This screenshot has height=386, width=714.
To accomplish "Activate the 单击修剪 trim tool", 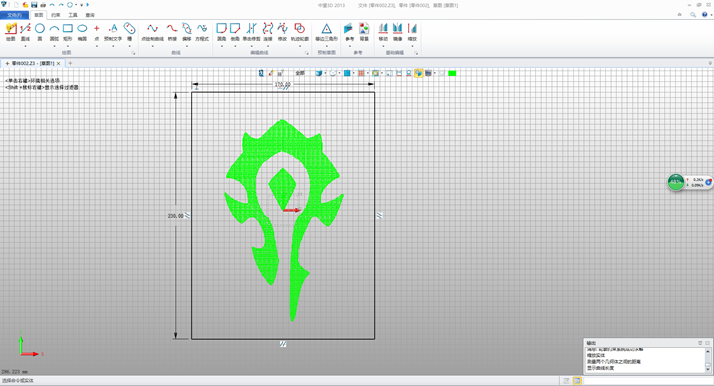I will tap(251, 32).
